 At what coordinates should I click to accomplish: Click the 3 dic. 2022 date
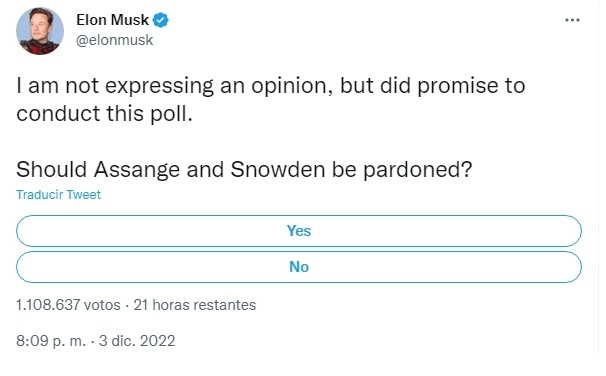[x=137, y=341]
